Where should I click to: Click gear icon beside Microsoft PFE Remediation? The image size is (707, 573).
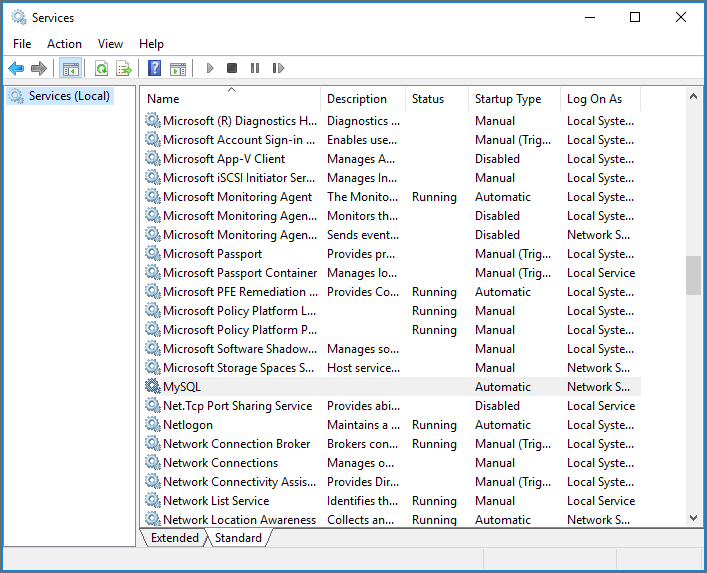153,291
